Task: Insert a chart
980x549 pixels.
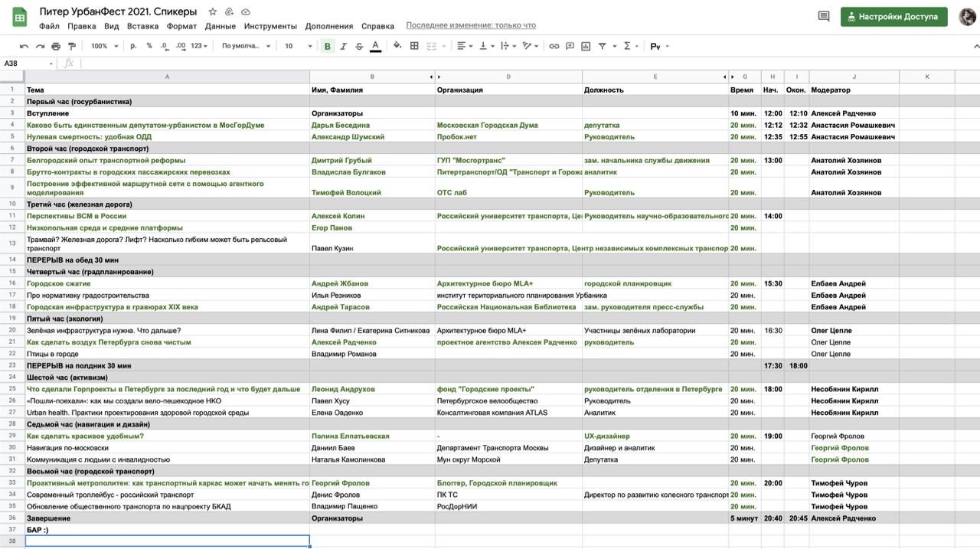Action: pyautogui.click(x=586, y=46)
